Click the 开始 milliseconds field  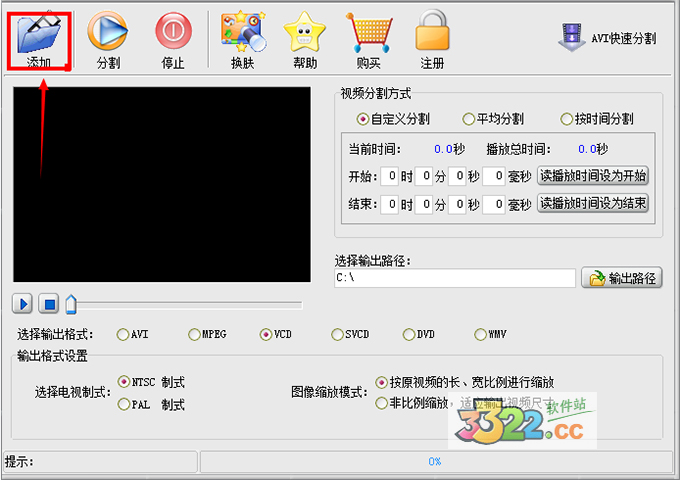[x=494, y=176]
